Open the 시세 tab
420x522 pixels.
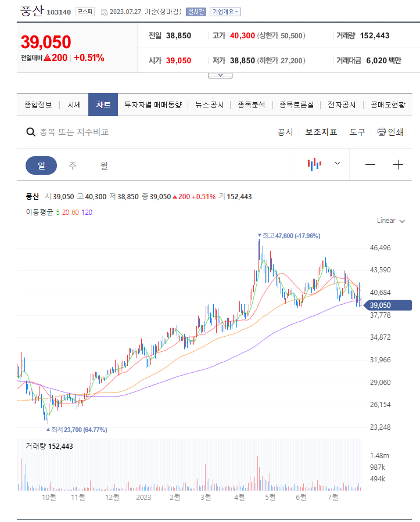coord(74,105)
